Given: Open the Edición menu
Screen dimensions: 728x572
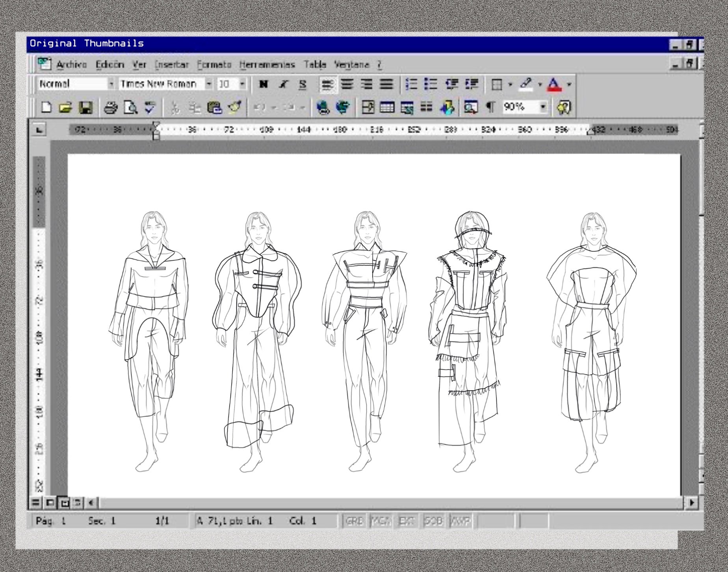Looking at the screenshot, I should [x=110, y=65].
